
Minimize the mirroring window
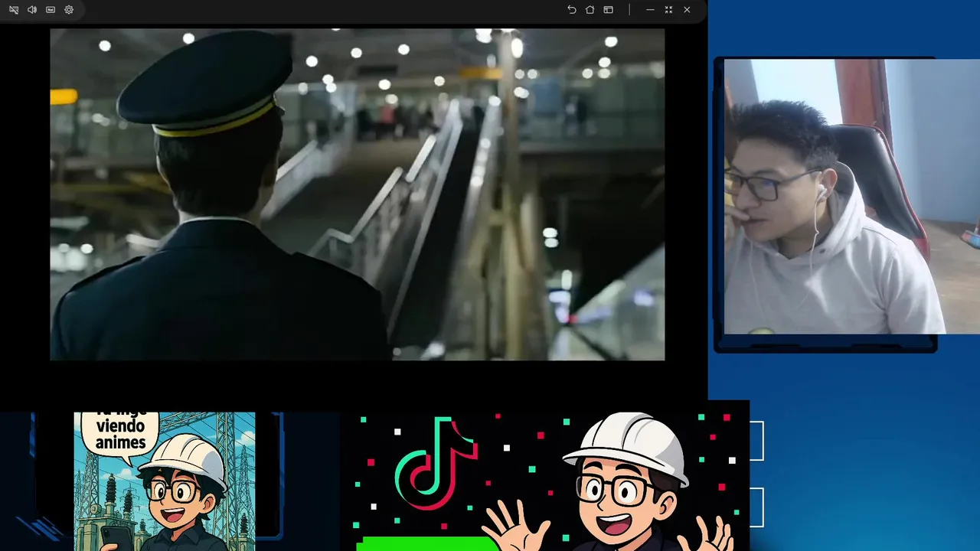650,10
